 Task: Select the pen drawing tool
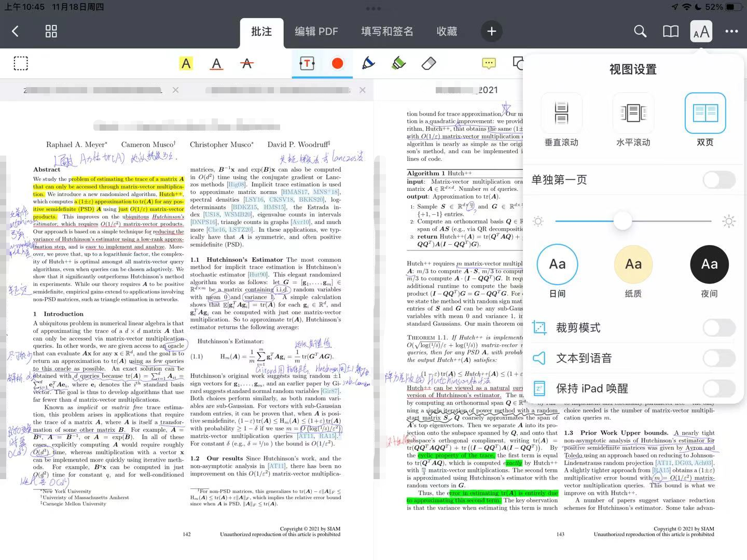pos(368,63)
